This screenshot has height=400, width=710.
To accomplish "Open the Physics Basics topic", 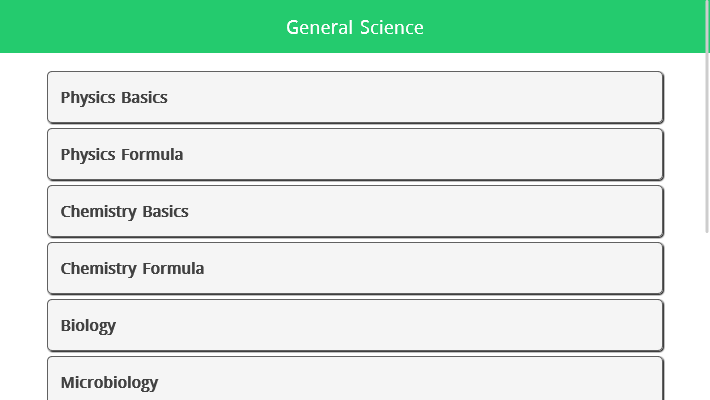I will 355,97.
